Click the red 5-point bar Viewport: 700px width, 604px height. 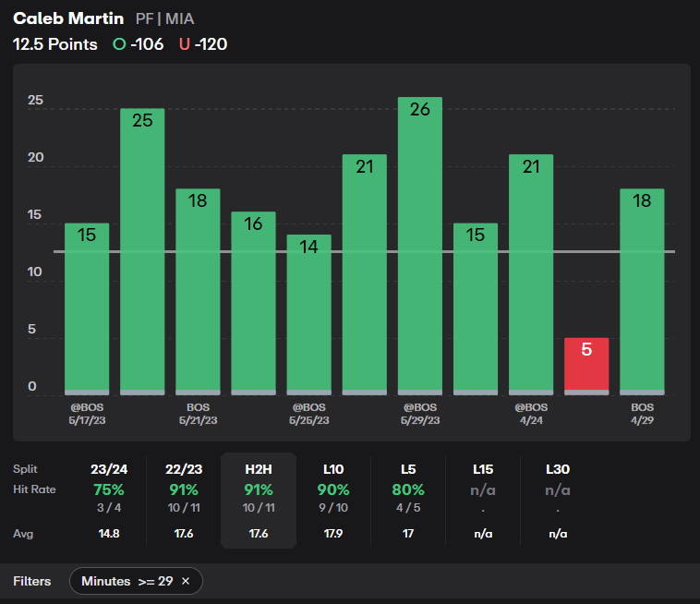click(x=586, y=367)
